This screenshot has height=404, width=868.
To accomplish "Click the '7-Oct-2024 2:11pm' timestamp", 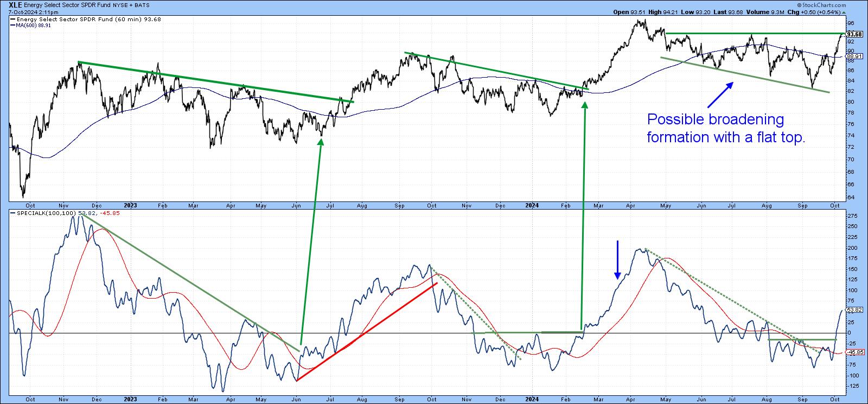I will [34, 11].
